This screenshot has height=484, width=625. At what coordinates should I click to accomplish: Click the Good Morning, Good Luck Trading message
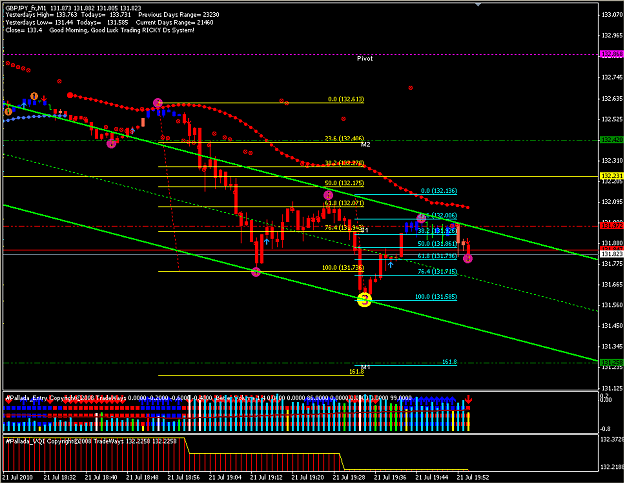(122, 30)
